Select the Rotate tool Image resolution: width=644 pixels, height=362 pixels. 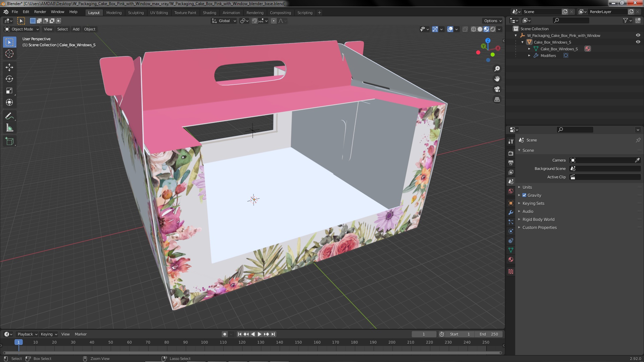pos(9,79)
